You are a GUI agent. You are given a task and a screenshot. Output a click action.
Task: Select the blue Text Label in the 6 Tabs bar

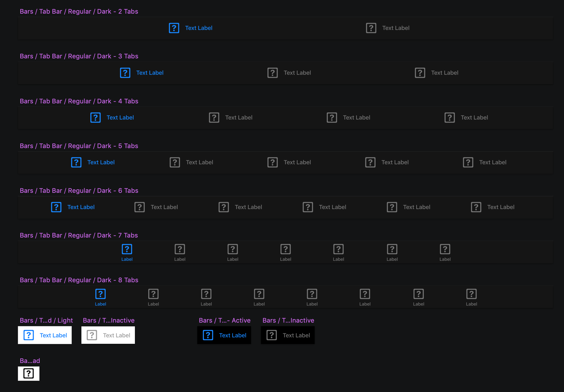coord(81,207)
